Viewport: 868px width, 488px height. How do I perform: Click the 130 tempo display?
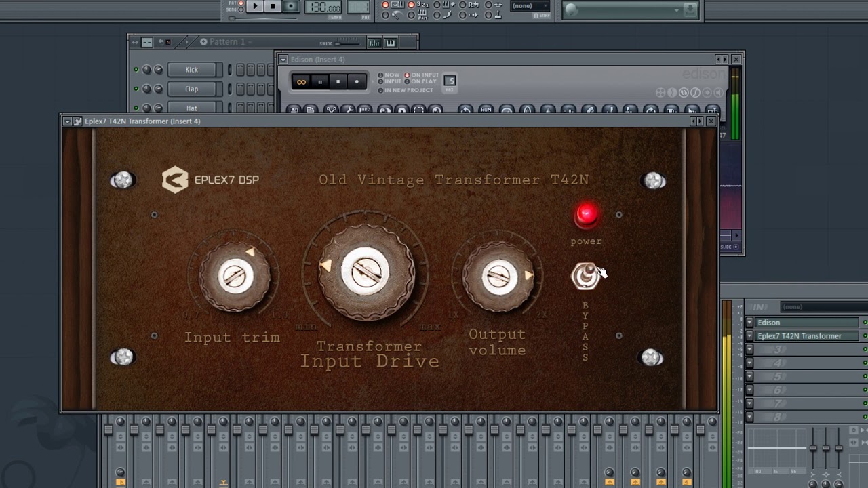(323, 7)
